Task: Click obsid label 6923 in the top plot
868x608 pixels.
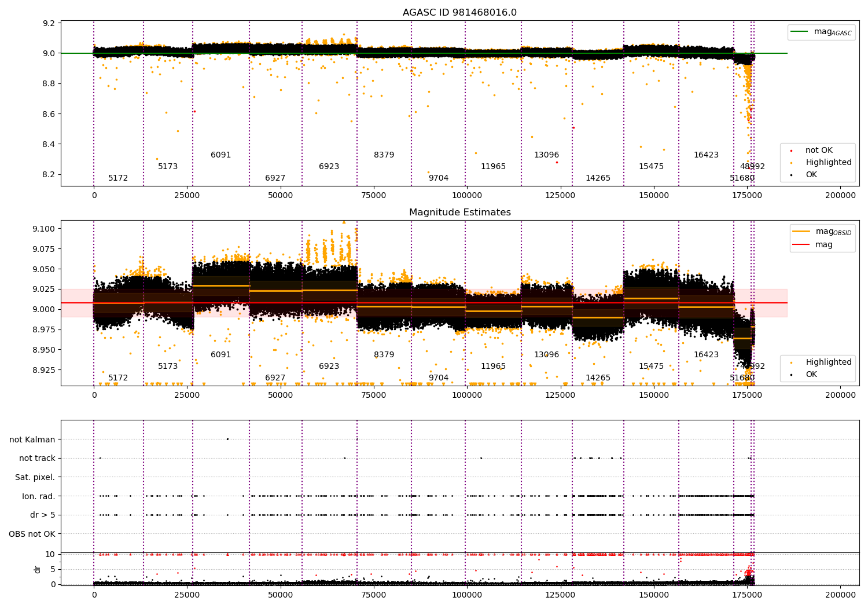Action: [x=329, y=167]
